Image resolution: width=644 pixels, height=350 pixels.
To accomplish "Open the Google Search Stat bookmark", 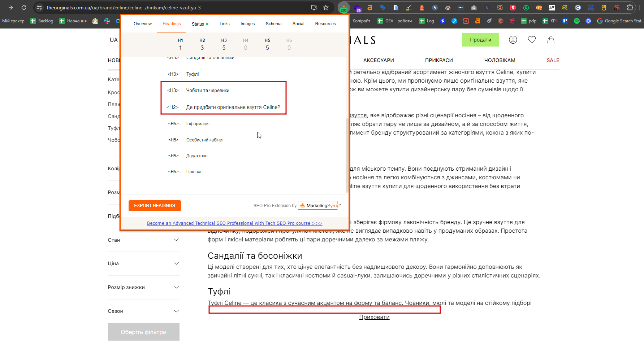I will [620, 21].
